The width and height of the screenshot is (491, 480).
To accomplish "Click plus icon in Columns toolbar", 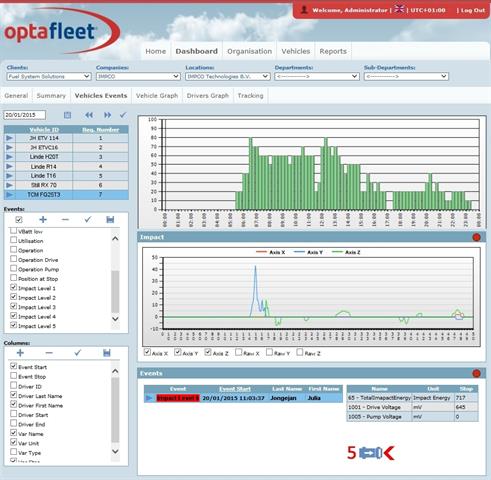I will tap(20, 353).
